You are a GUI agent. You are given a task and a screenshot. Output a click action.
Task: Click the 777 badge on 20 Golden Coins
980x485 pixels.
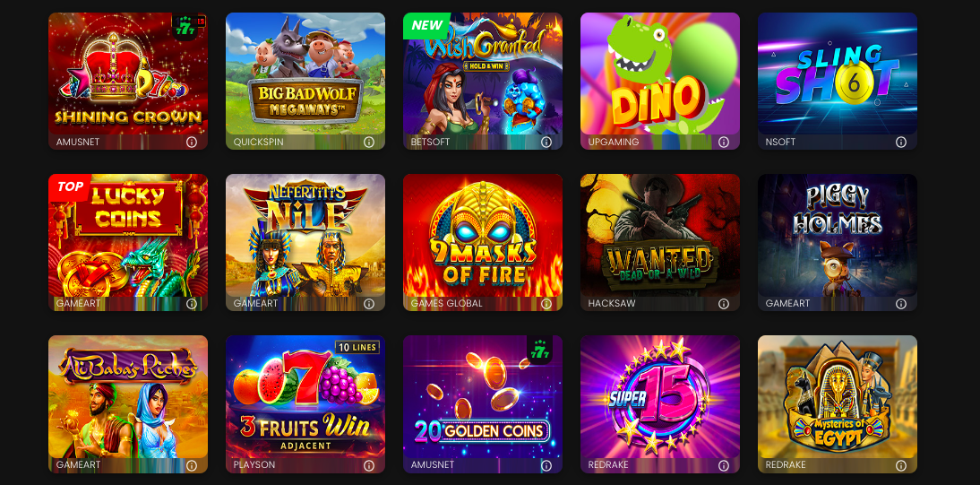point(539,350)
